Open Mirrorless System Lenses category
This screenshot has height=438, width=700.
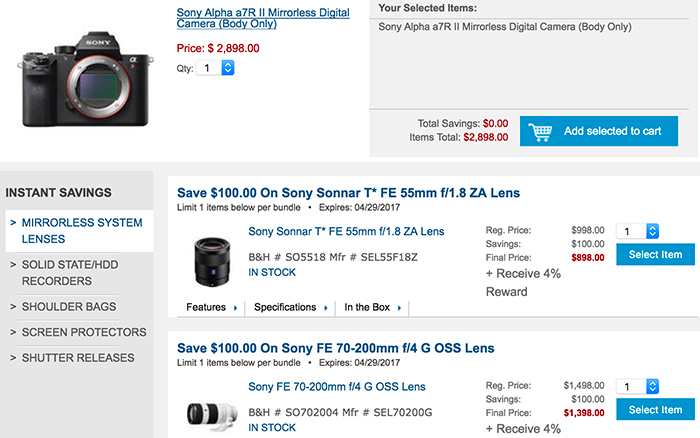[79, 231]
